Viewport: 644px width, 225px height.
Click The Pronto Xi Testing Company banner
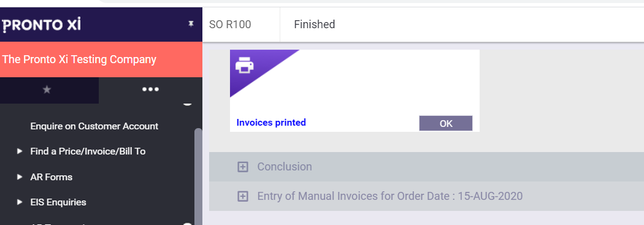(x=101, y=59)
